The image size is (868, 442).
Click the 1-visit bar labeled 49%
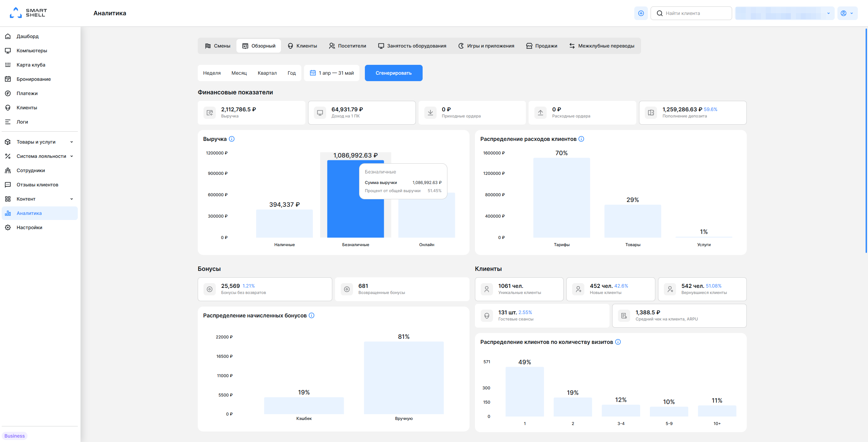click(525, 392)
